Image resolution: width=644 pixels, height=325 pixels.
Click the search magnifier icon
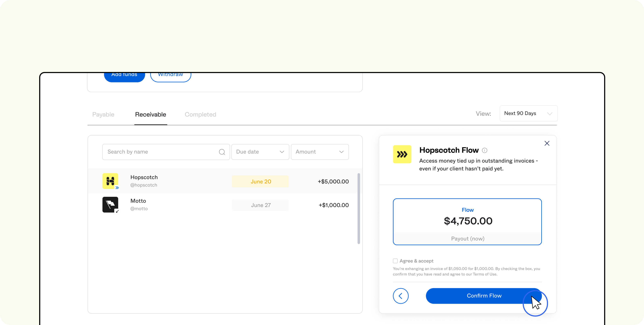[222, 152]
